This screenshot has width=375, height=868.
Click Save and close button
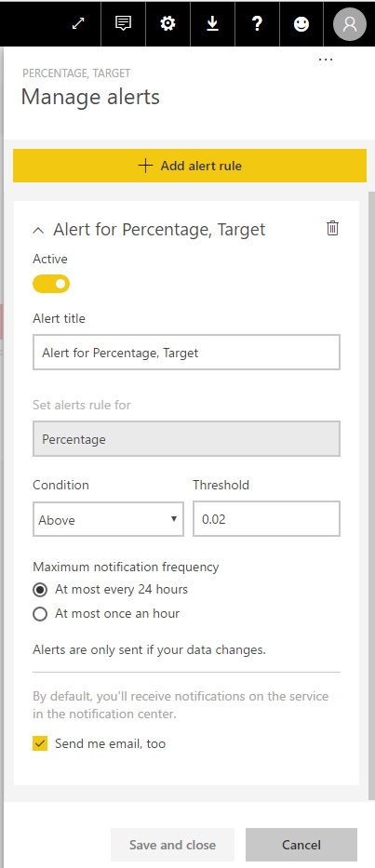coord(173,845)
